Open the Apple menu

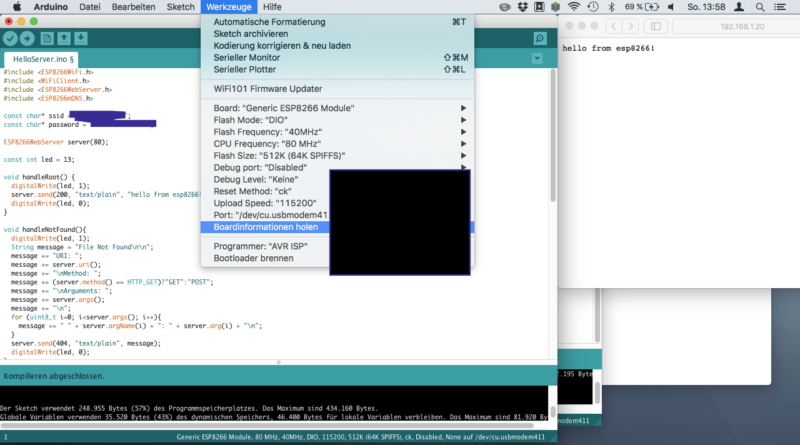[16, 7]
